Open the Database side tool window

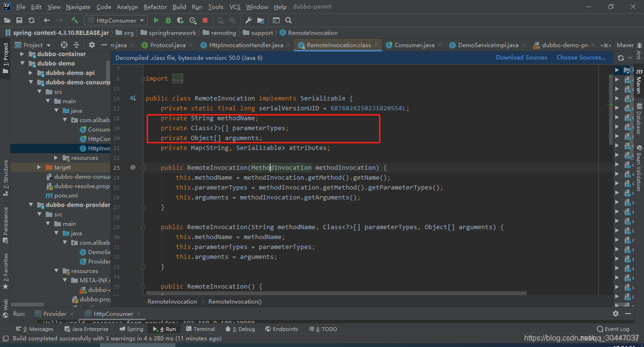639,119
